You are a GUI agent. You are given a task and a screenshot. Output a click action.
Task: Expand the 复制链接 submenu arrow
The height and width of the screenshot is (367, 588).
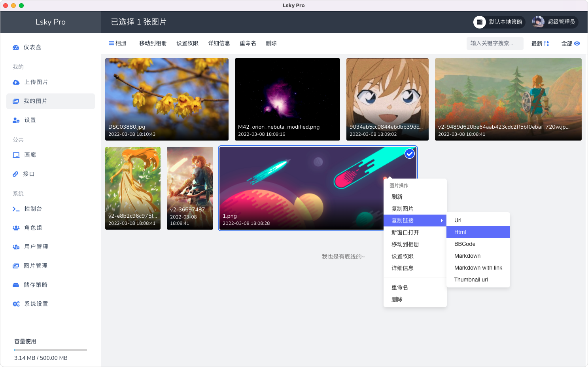click(x=442, y=221)
